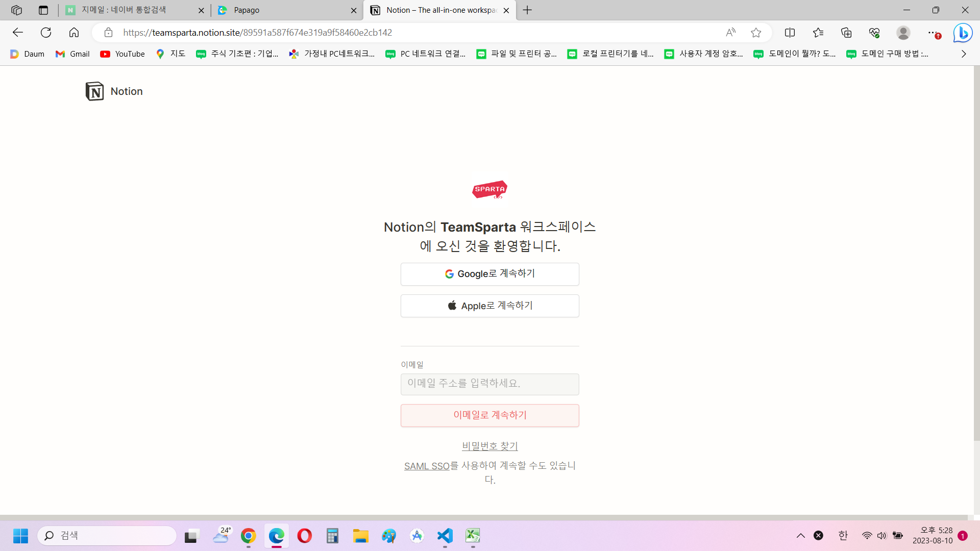
Task: Select the Notion – The all-in-one workspace tab
Action: (x=439, y=10)
